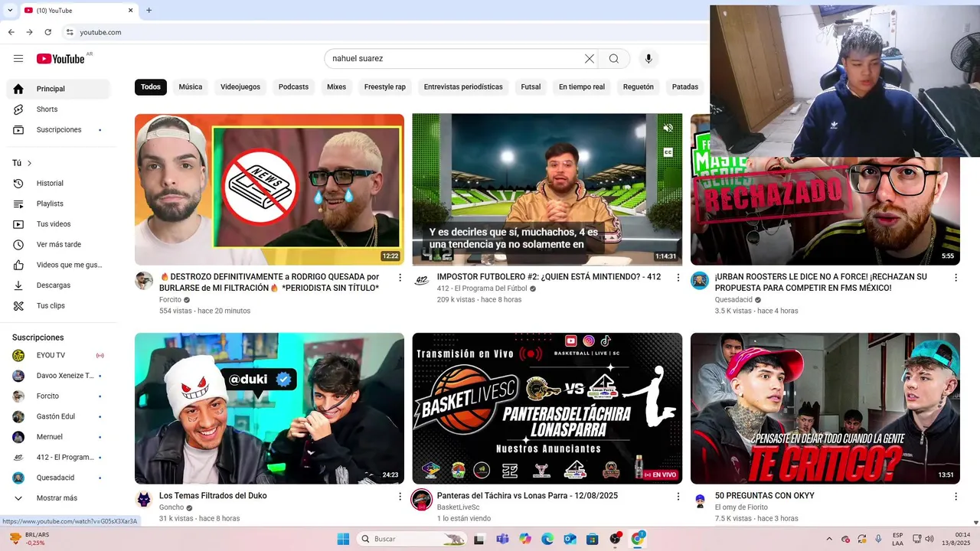The height and width of the screenshot is (551, 980).
Task: Open the Windows Start menu
Action: 342,539
